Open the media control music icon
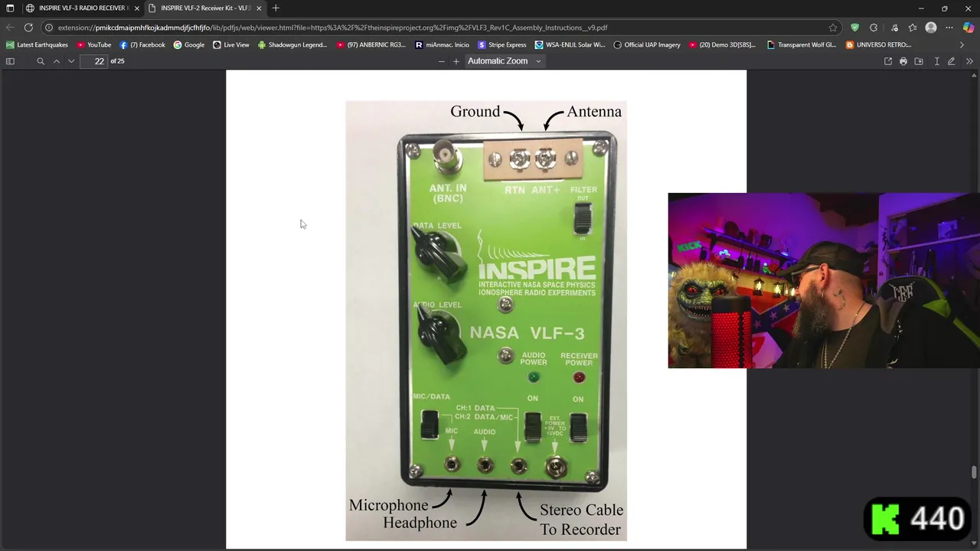The width and height of the screenshot is (980, 551). tap(894, 28)
